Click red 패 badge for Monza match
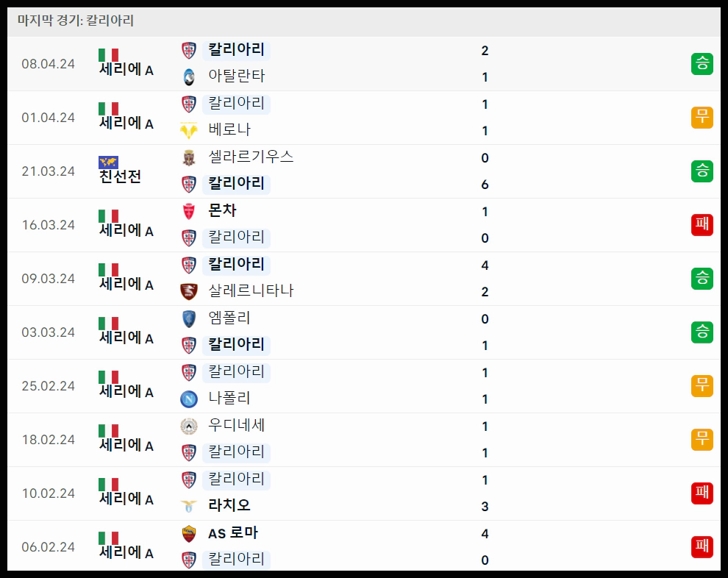Viewport: 728px width, 578px height. pyautogui.click(x=702, y=225)
